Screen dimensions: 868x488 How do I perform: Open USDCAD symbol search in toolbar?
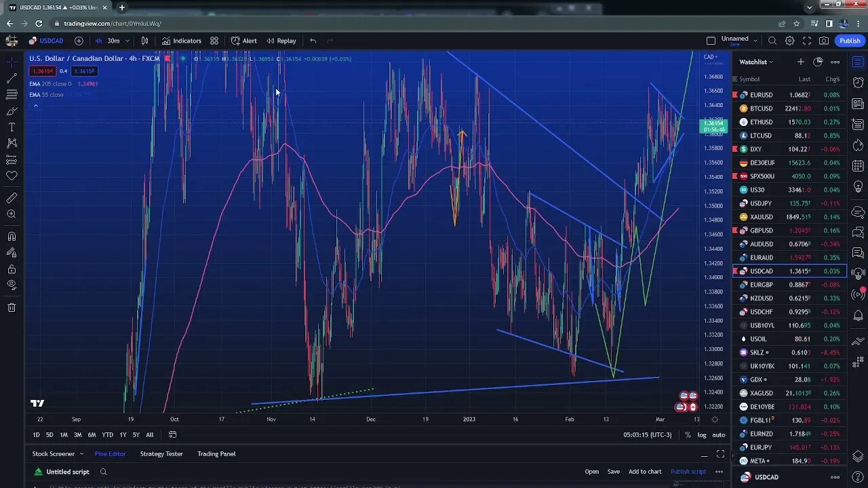click(46, 41)
